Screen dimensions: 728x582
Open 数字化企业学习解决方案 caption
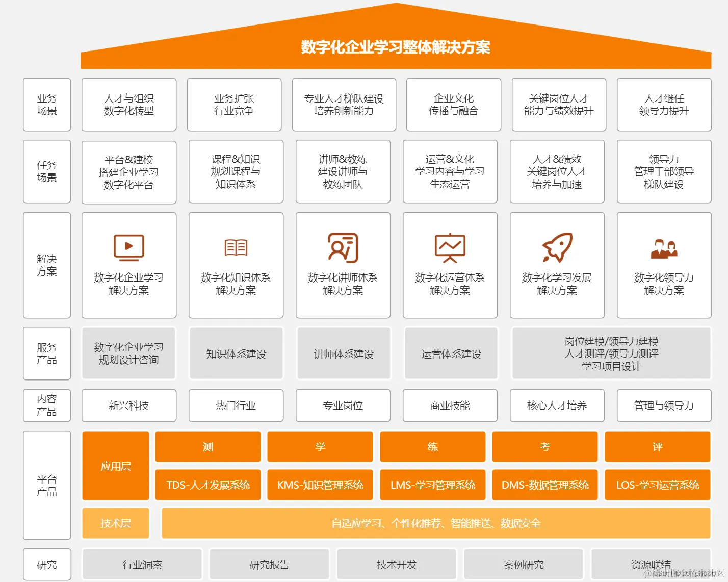point(129,284)
